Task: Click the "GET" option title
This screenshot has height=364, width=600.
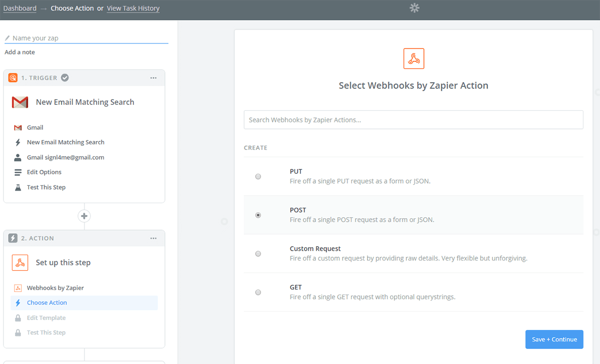Action: click(x=296, y=287)
